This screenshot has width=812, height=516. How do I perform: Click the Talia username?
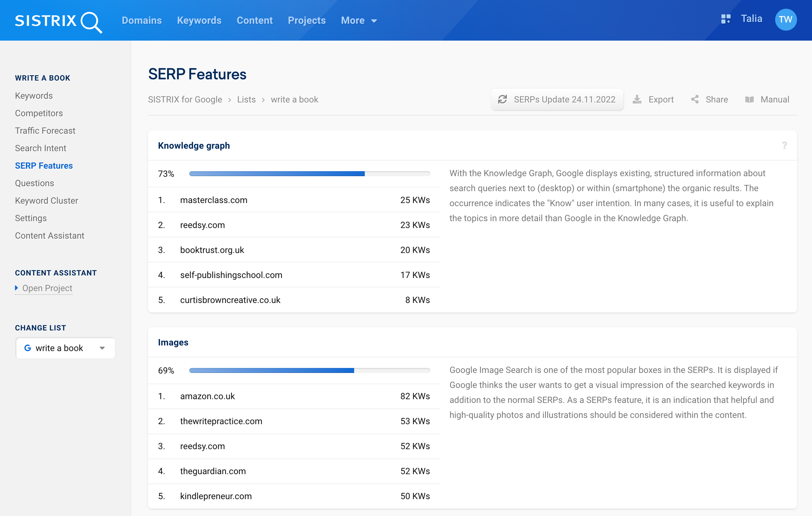click(751, 18)
